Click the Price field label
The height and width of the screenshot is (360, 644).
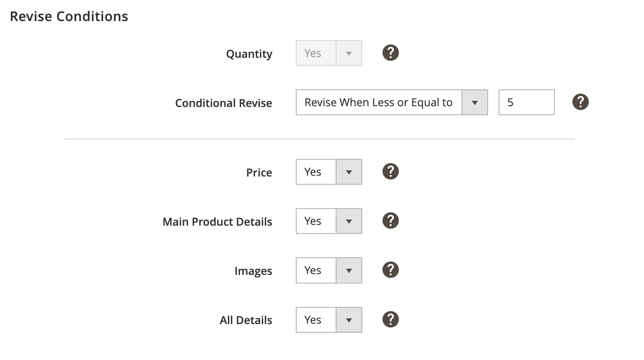tap(259, 173)
